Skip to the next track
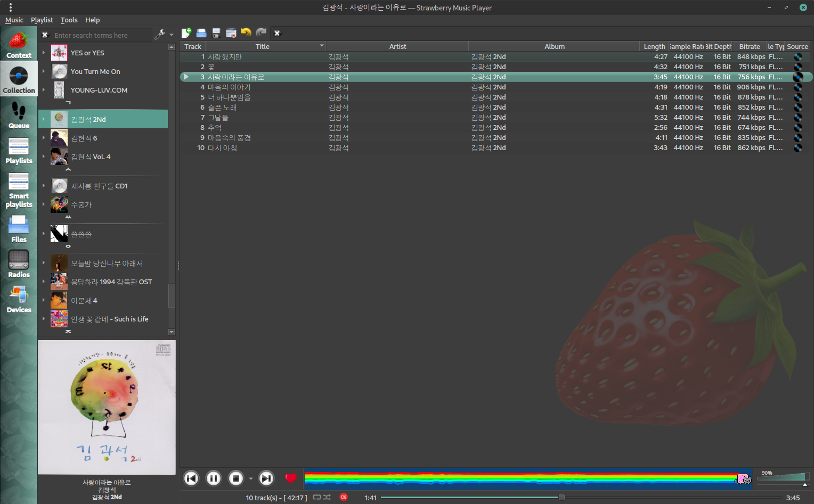The height and width of the screenshot is (504, 814). [266, 478]
